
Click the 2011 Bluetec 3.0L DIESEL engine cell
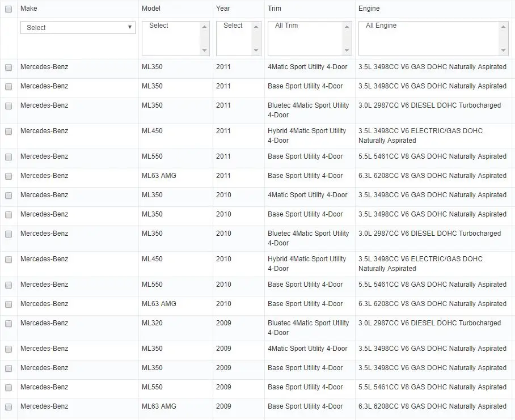click(x=429, y=105)
